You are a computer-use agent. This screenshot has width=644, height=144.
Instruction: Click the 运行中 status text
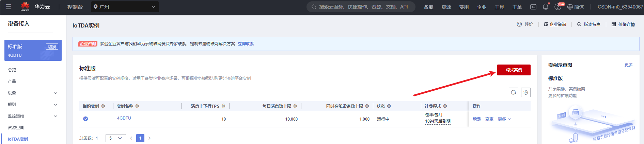[x=383, y=119]
